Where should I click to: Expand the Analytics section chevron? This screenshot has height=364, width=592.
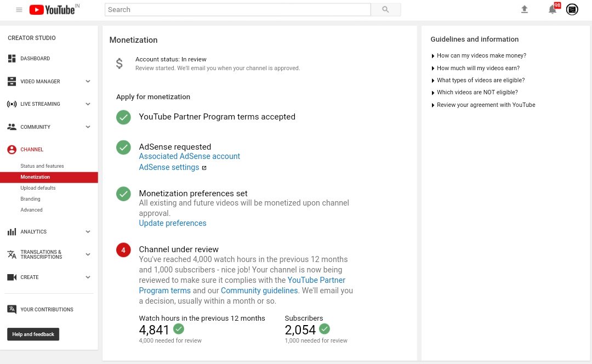pyautogui.click(x=88, y=232)
